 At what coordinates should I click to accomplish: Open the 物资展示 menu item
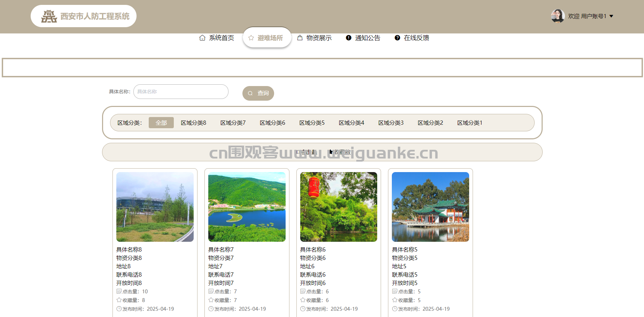pyautogui.click(x=319, y=38)
